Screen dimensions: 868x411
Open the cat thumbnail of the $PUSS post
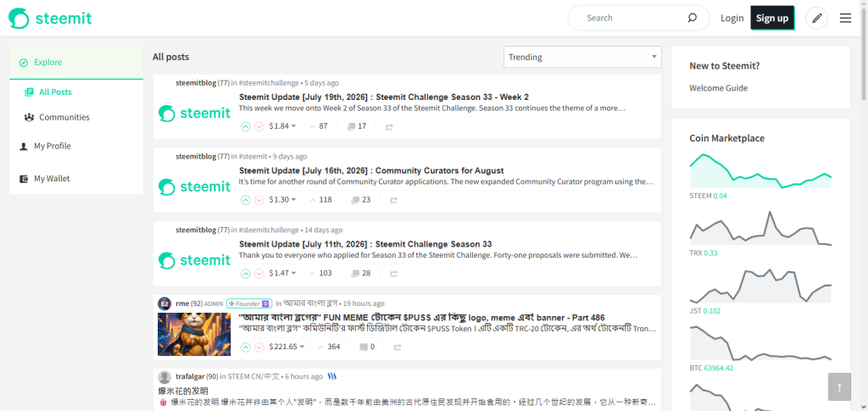pos(194,334)
